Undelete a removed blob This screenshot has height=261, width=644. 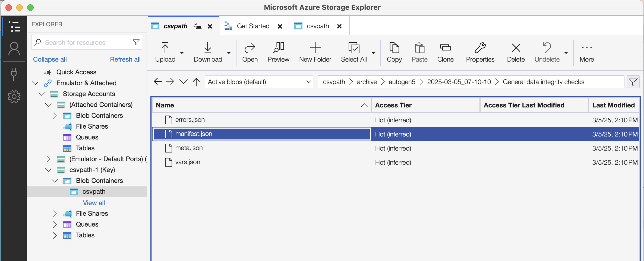[x=547, y=52]
